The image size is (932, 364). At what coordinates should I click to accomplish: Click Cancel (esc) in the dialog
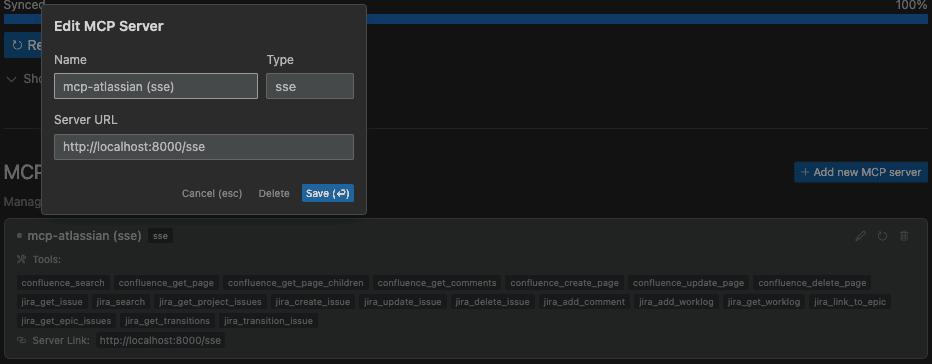[x=212, y=193]
